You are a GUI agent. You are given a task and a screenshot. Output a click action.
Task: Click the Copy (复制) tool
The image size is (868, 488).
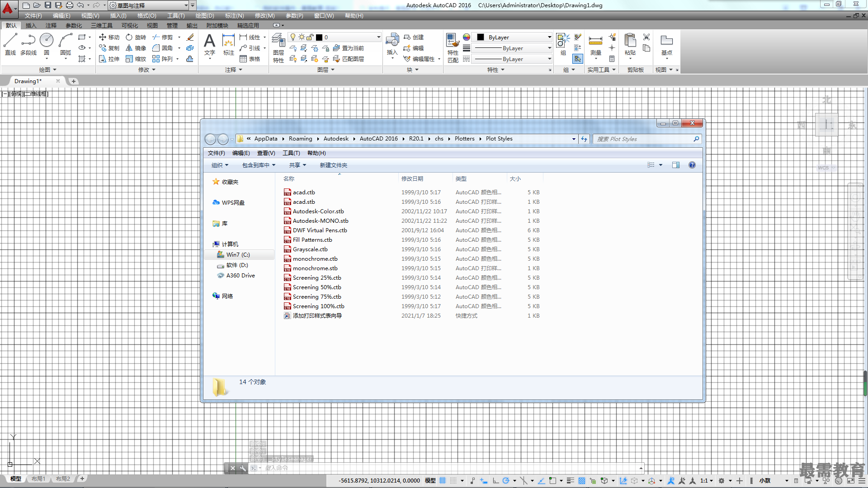tap(109, 48)
